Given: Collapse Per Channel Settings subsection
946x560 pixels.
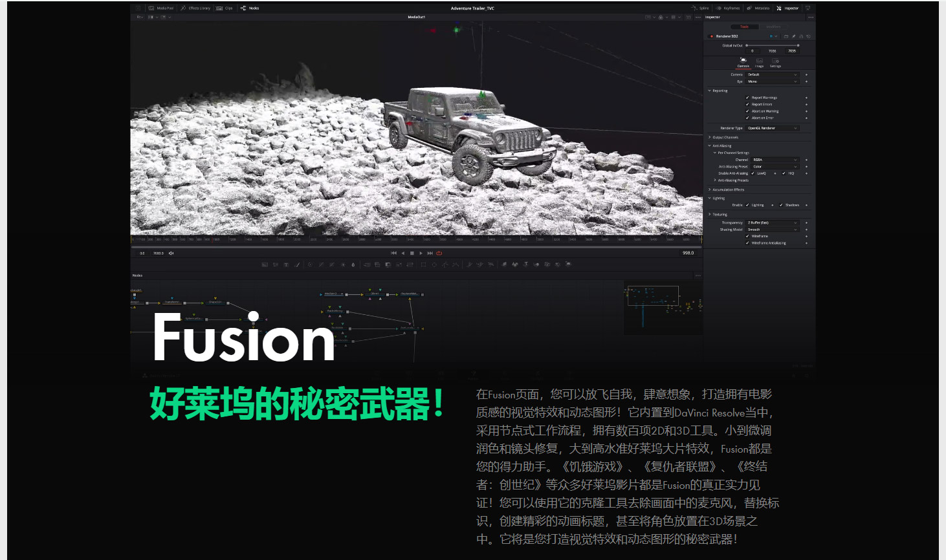Looking at the screenshot, I should pyautogui.click(x=715, y=153).
